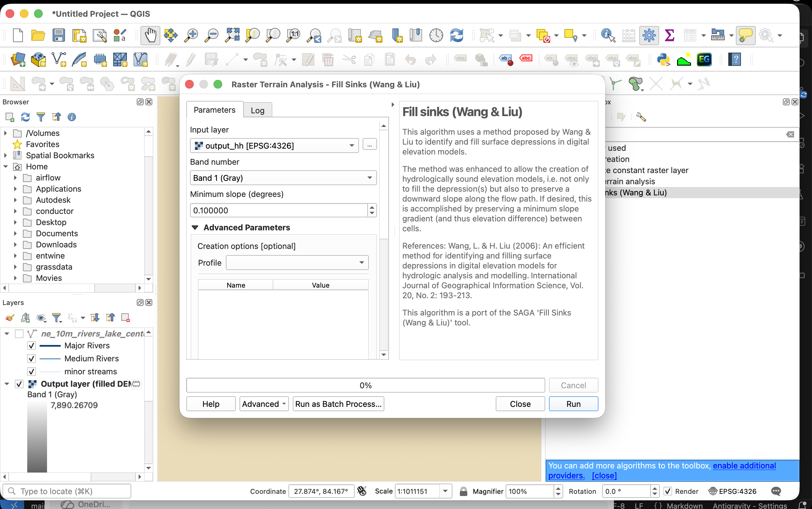Viewport: 812px width, 509px height.
Task: Uncheck the Major Rivers checkbox
Action: [31, 346]
